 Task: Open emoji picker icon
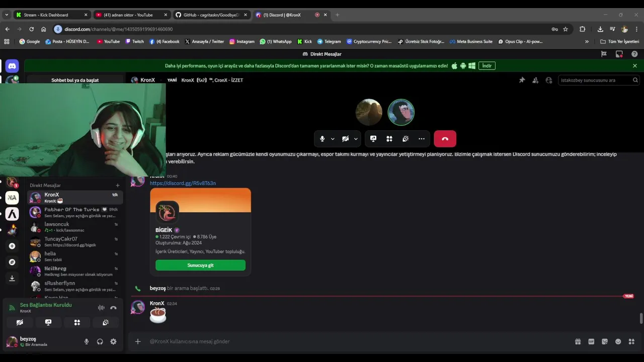click(618, 341)
